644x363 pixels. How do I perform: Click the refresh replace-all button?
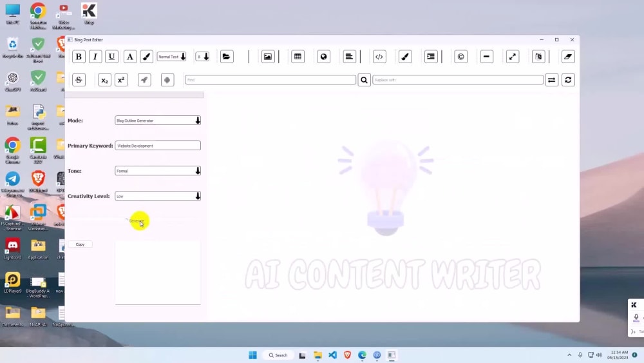[569, 80]
